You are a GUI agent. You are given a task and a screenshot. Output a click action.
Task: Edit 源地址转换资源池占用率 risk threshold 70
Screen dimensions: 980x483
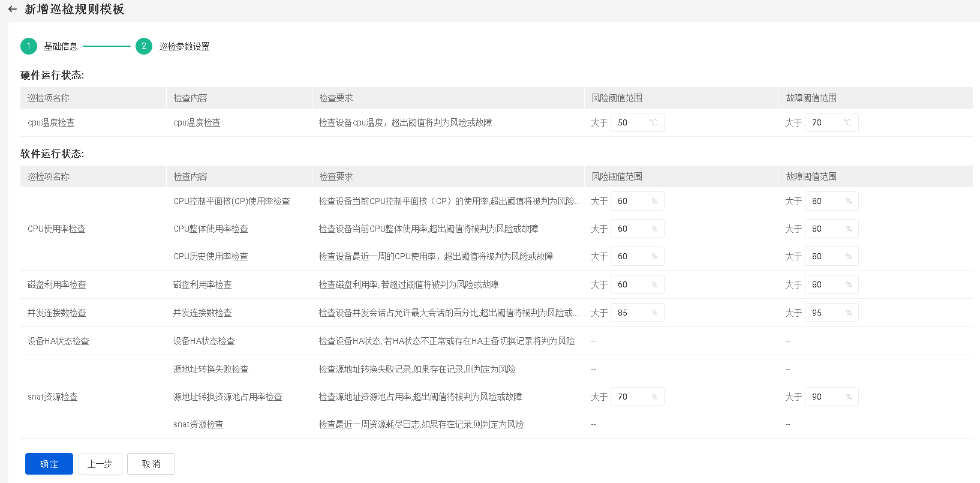pyautogui.click(x=630, y=397)
